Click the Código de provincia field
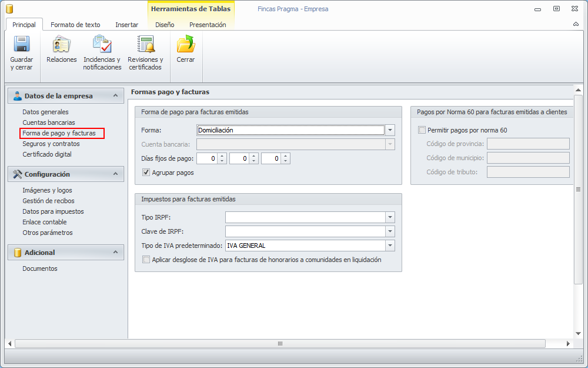 click(528, 144)
